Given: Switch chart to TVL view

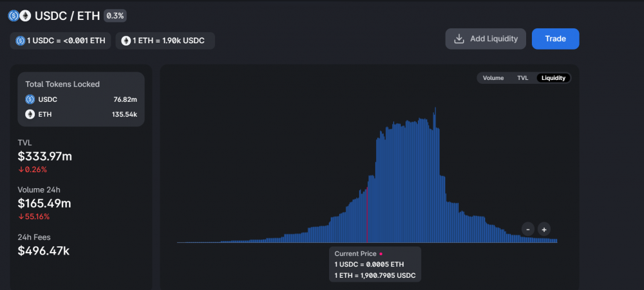Looking at the screenshot, I should (522, 78).
